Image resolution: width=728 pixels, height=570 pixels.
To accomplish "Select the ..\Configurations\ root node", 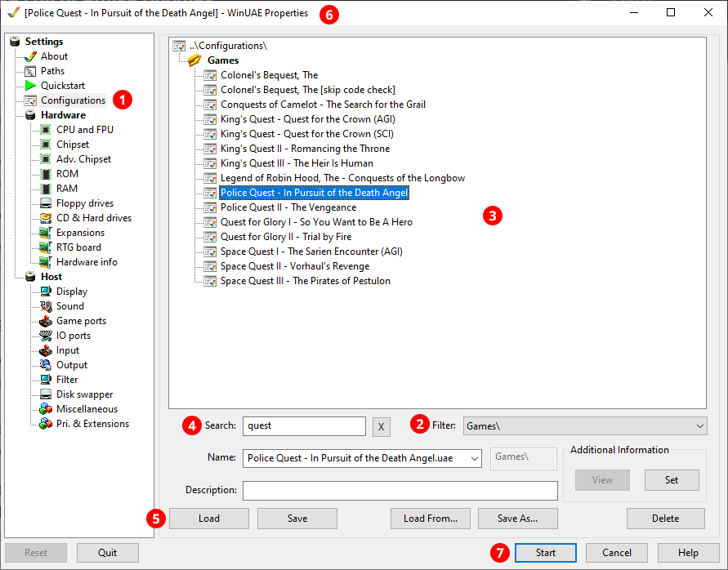I will [228, 46].
